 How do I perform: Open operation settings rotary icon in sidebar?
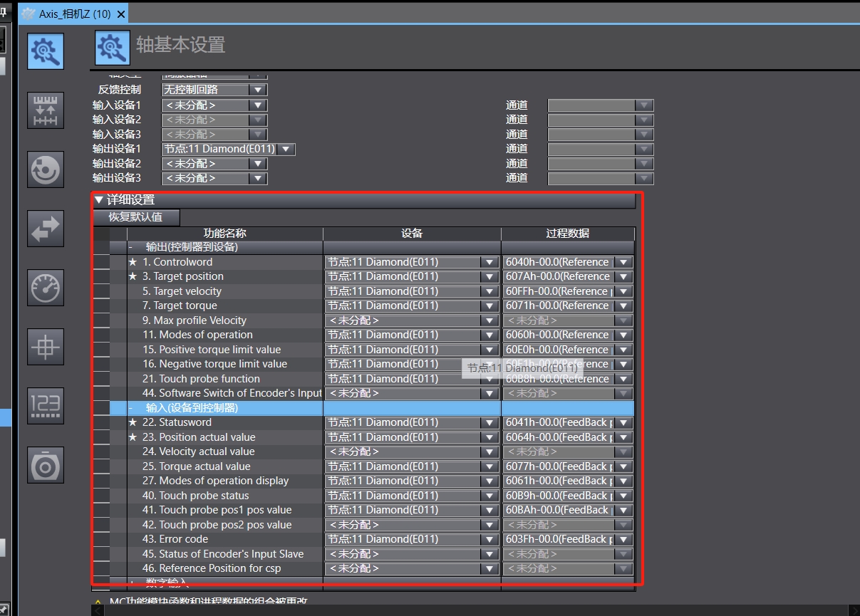tap(46, 169)
